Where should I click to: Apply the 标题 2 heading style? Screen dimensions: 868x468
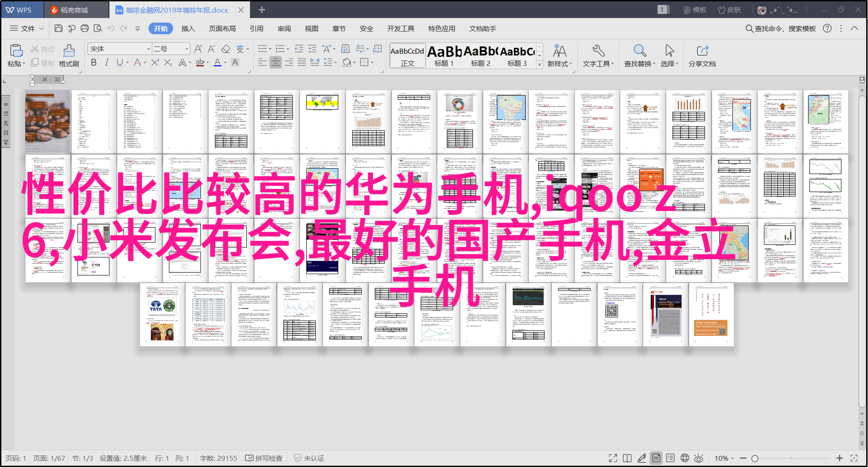click(x=481, y=56)
